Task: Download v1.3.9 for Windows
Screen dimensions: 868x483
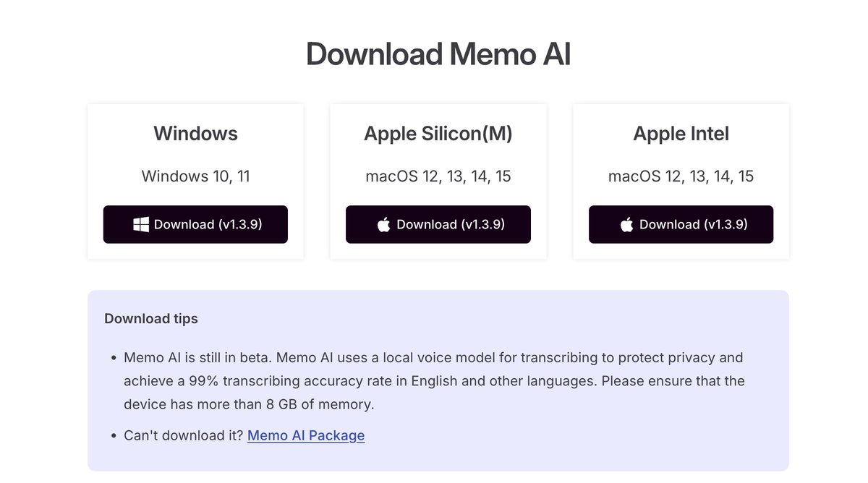Action: pos(195,224)
